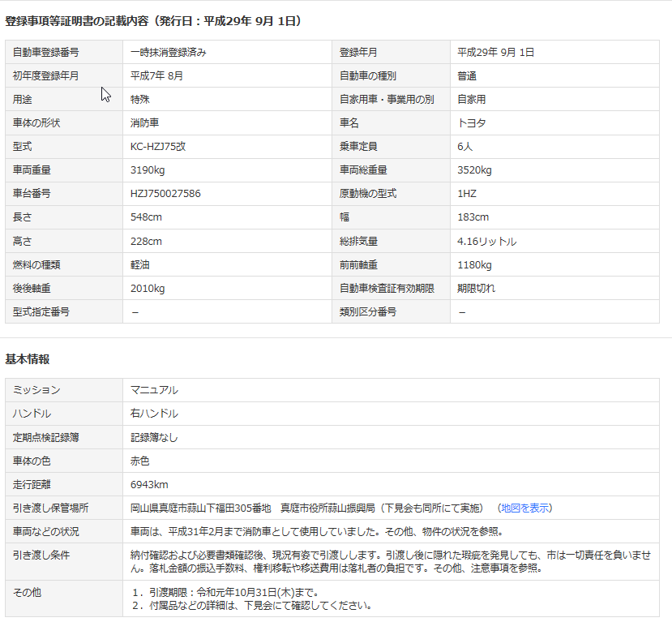The image size is (672, 622).
Task: Click the 車両総重量 value 3520kg
Action: click(474, 170)
